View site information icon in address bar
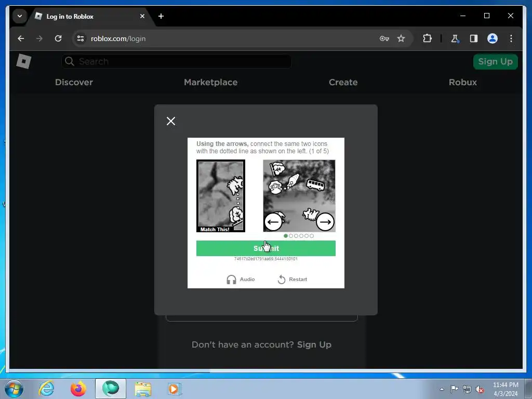 pos(81,38)
